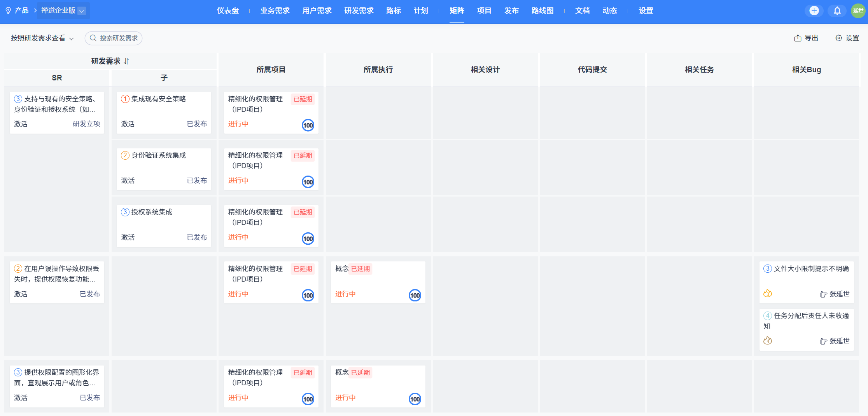Open requirement 身份验证系统集成
The image size is (868, 416).
pos(159,155)
